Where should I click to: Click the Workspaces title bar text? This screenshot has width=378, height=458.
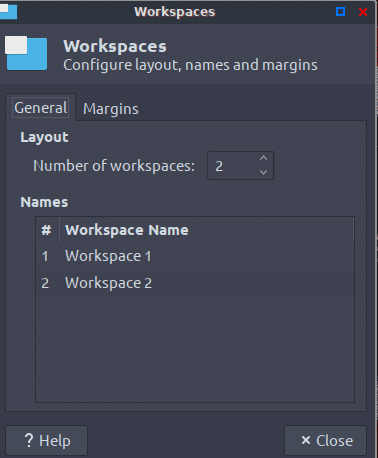click(175, 12)
